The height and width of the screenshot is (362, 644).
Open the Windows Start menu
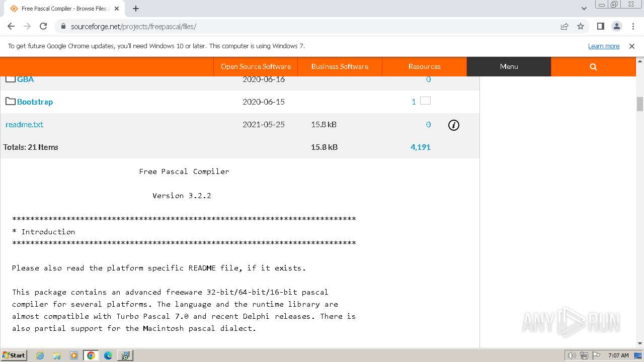click(14, 355)
